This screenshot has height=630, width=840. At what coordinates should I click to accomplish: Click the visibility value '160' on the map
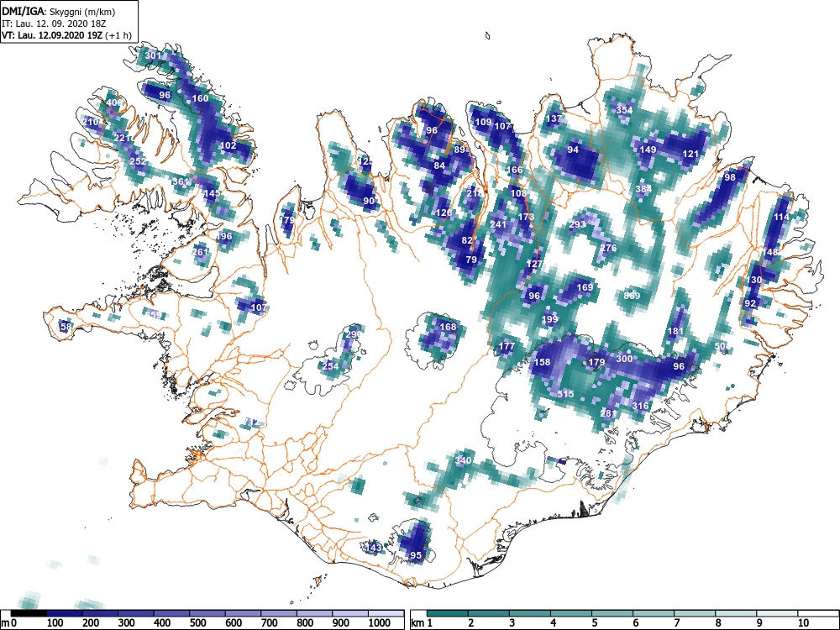[x=200, y=98]
